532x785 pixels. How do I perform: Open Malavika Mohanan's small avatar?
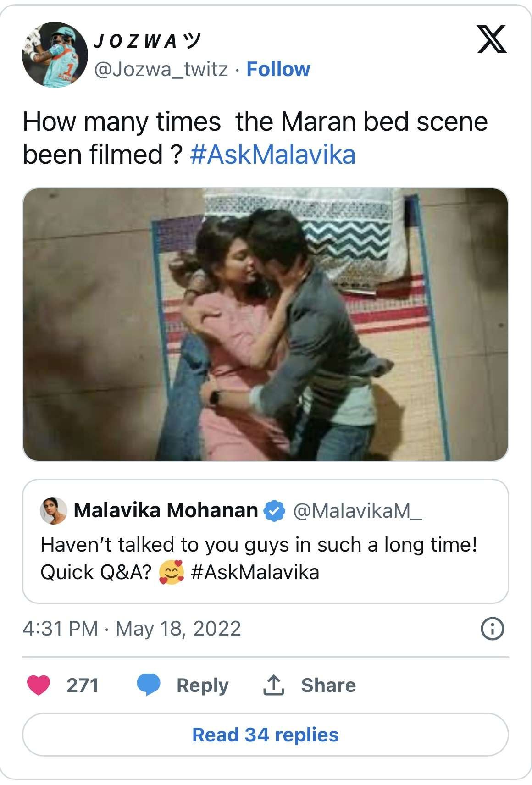tap(54, 511)
